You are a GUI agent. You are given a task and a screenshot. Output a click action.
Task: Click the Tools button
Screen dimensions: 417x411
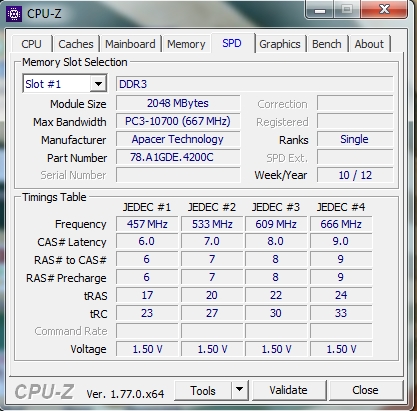click(x=203, y=390)
